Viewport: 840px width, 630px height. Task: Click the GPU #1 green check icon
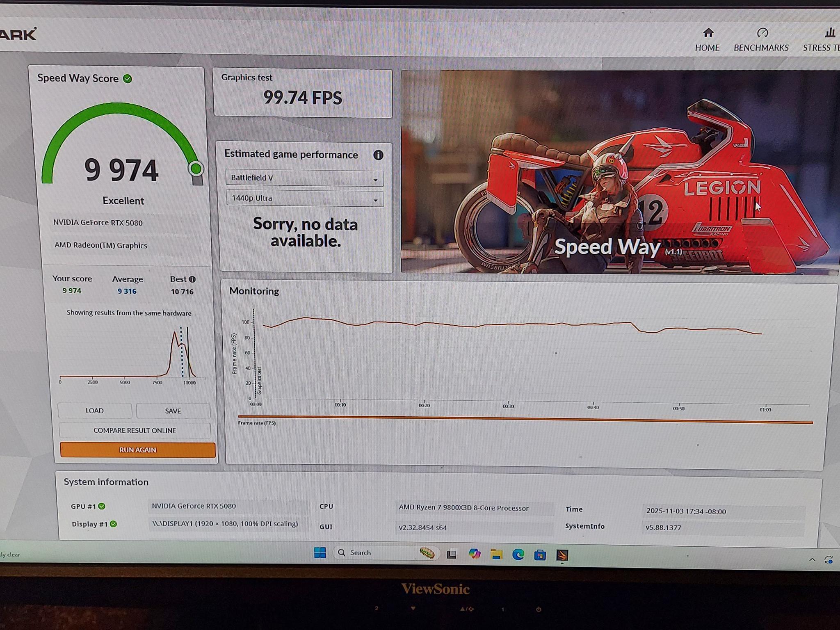point(102,506)
